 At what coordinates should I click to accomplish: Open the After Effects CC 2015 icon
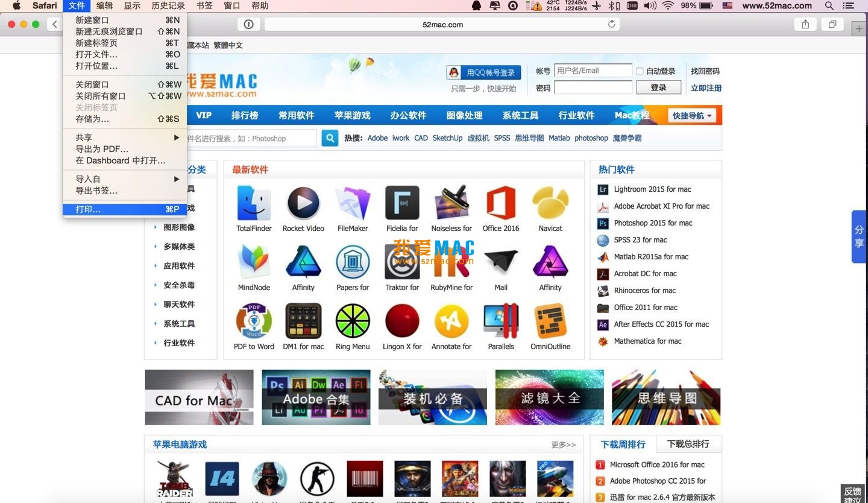coord(603,324)
